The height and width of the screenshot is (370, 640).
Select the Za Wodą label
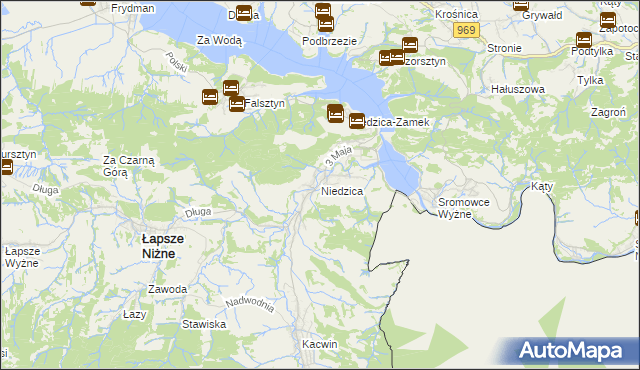[x=219, y=40]
